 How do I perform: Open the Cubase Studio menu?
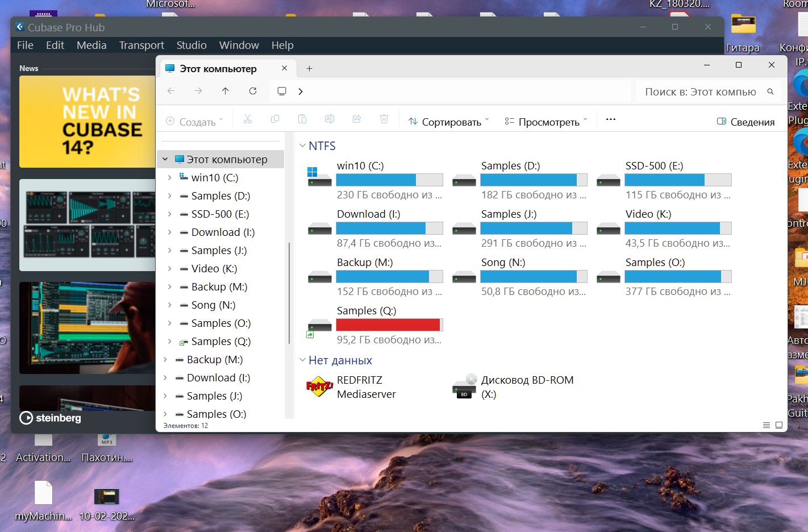[191, 45]
